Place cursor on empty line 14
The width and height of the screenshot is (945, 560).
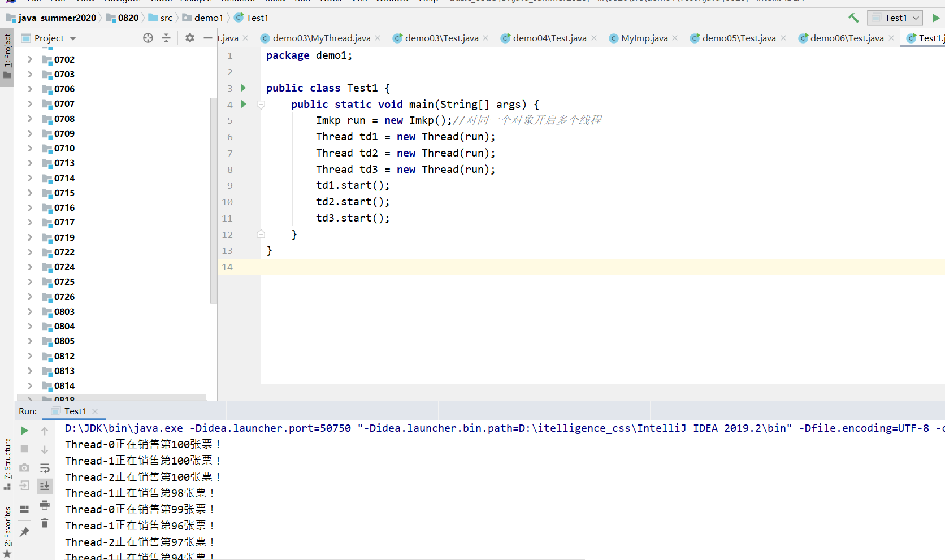pyautogui.click(x=602, y=267)
